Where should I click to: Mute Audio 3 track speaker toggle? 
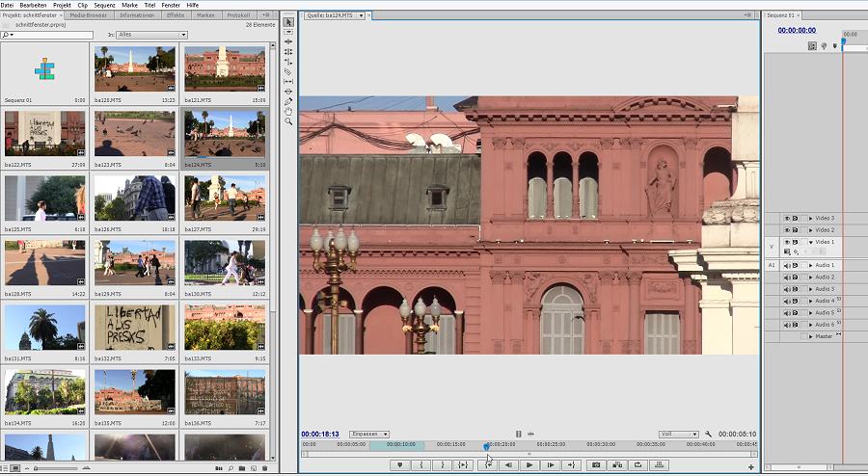click(x=787, y=289)
